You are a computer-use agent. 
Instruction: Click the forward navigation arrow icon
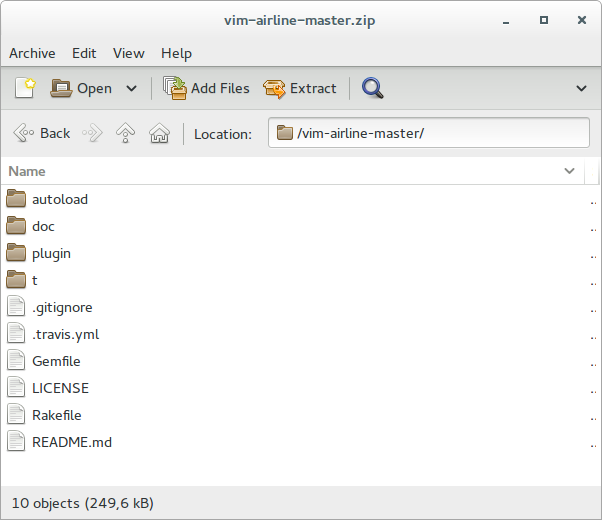coord(92,133)
